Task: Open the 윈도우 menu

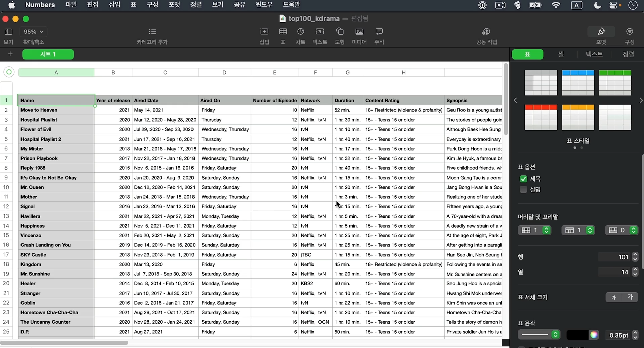Action: tap(264, 5)
